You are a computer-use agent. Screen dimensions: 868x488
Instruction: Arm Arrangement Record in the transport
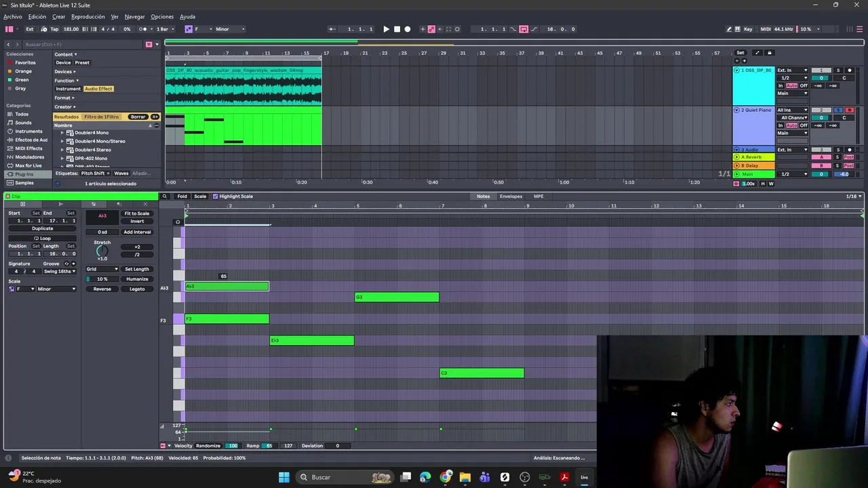408,29
